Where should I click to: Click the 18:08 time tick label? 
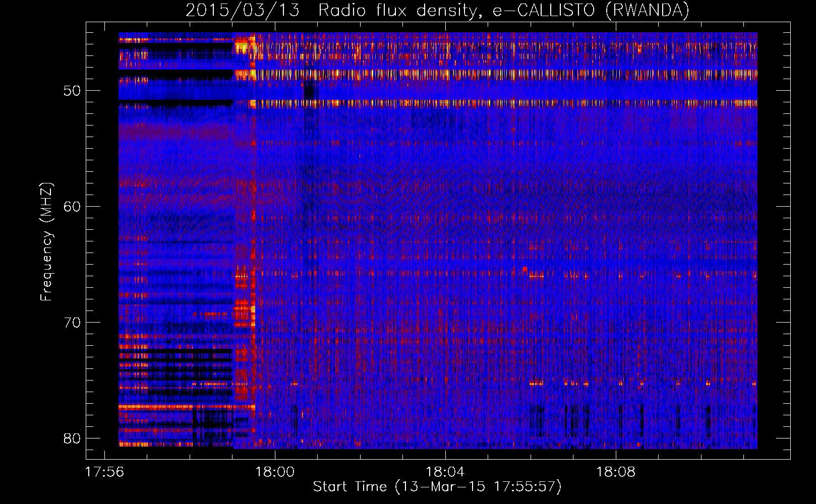[616, 472]
